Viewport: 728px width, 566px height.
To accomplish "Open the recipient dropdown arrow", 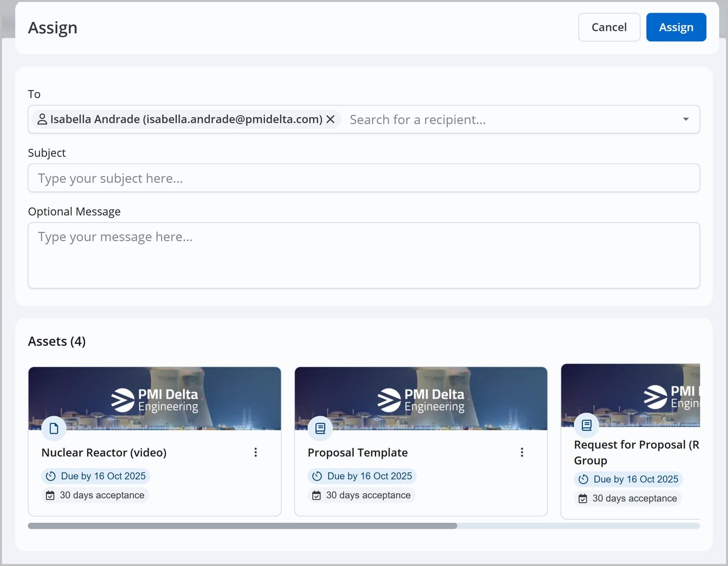I will (685, 119).
